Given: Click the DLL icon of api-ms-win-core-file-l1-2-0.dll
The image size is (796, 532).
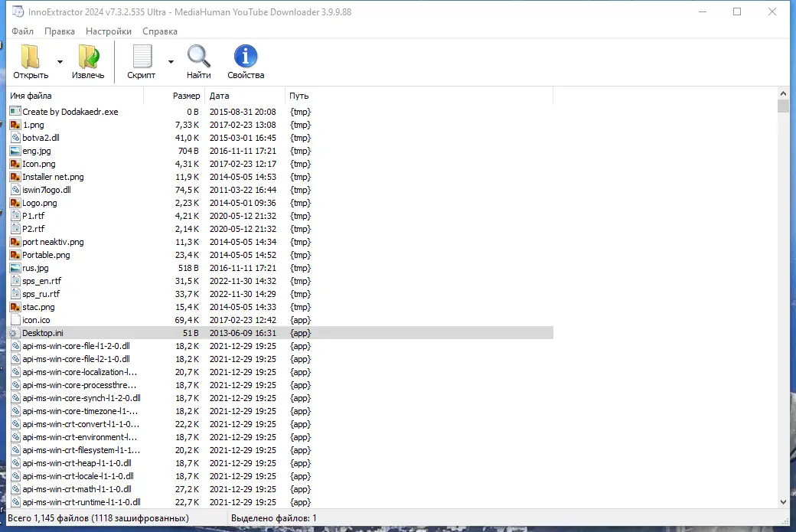Looking at the screenshot, I should click(x=15, y=346).
